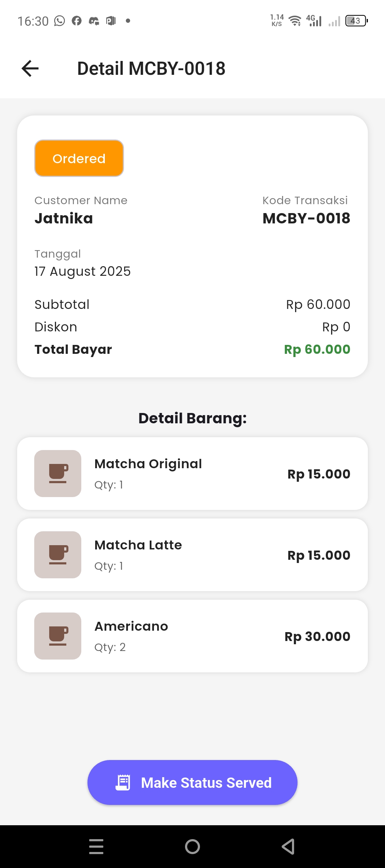This screenshot has width=385, height=868.
Task: Tap the orange Ordered status badge
Action: point(79,158)
